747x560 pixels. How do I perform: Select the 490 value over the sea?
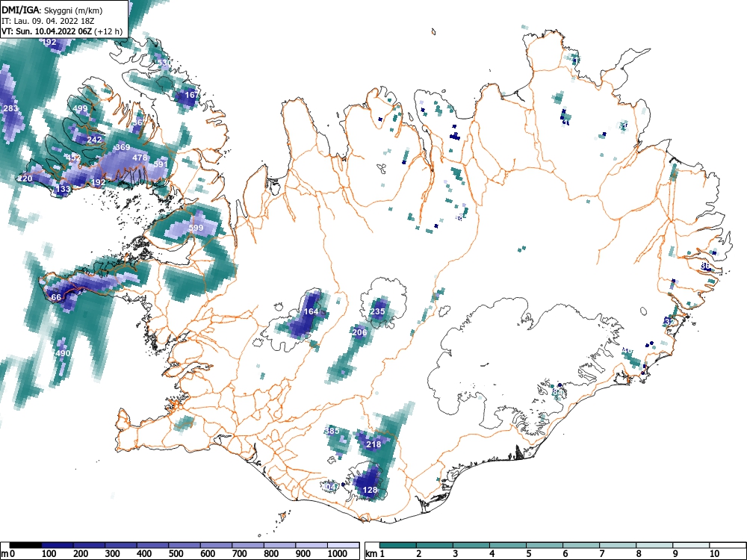pyautogui.click(x=63, y=353)
